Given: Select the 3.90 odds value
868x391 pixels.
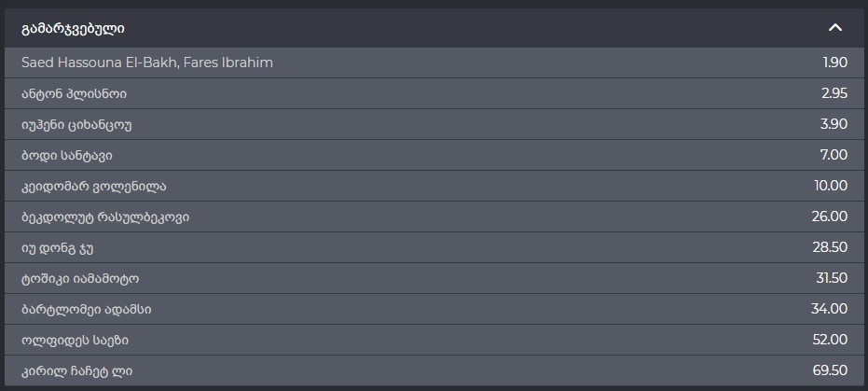Looking at the screenshot, I should (x=834, y=124).
